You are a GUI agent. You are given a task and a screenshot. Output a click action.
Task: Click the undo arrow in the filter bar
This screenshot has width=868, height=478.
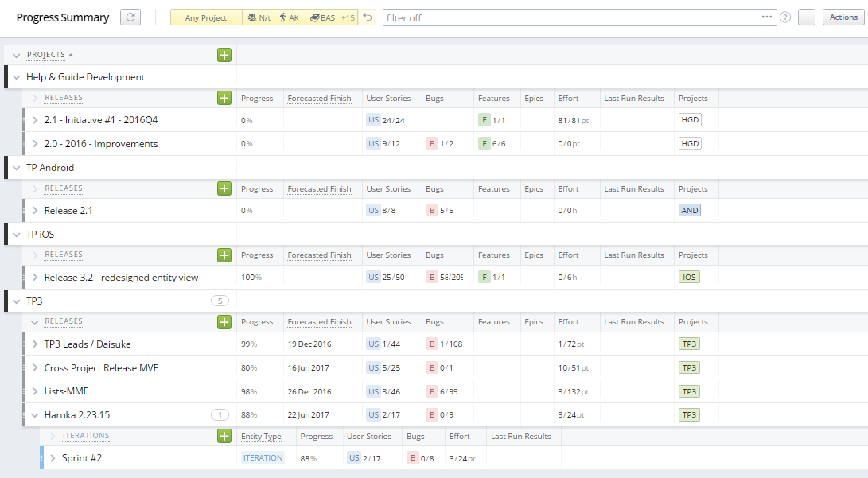click(x=367, y=16)
